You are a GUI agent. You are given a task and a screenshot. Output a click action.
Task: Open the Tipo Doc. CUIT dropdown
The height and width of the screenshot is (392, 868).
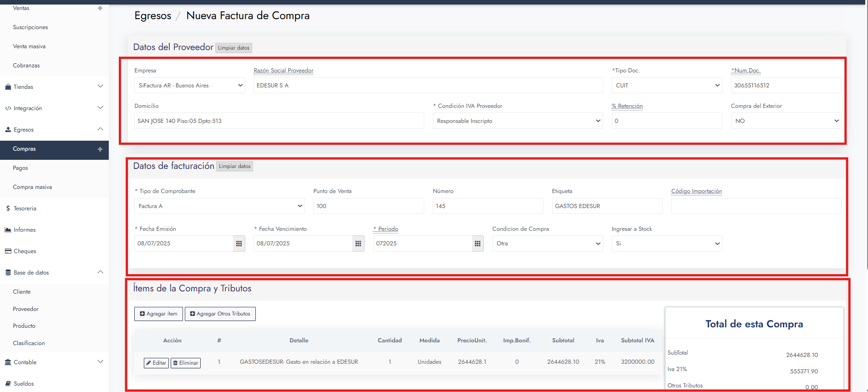pyautogui.click(x=667, y=86)
